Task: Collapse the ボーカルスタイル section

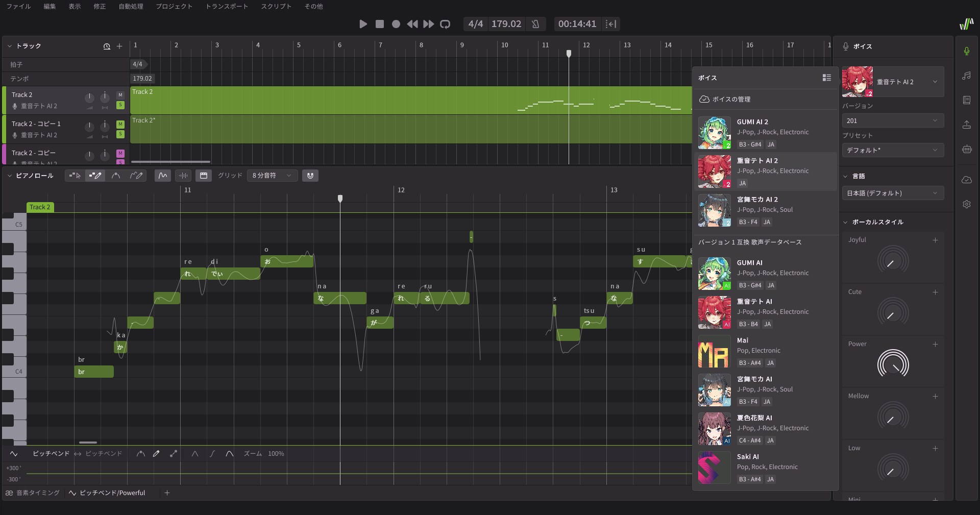Action: (845, 222)
